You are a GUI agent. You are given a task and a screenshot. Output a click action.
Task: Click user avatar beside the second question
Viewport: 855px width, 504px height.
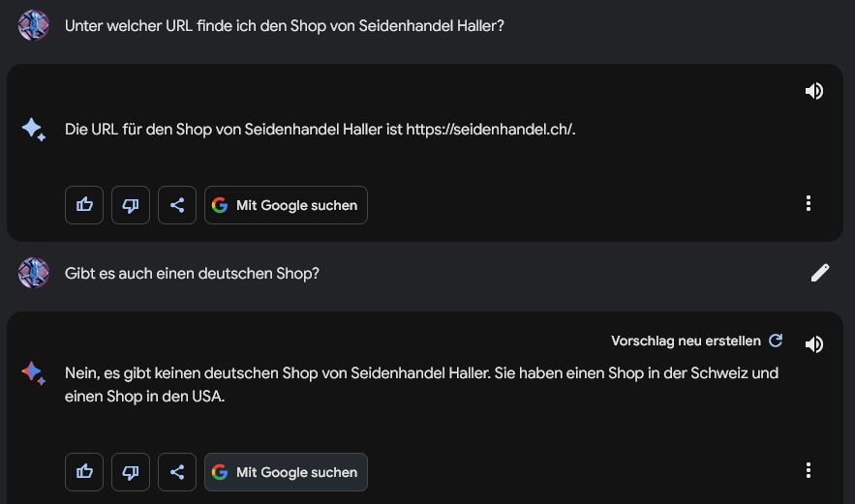tap(34, 273)
